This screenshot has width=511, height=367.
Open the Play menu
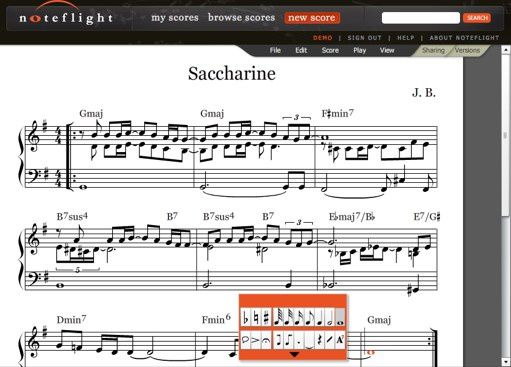point(360,50)
